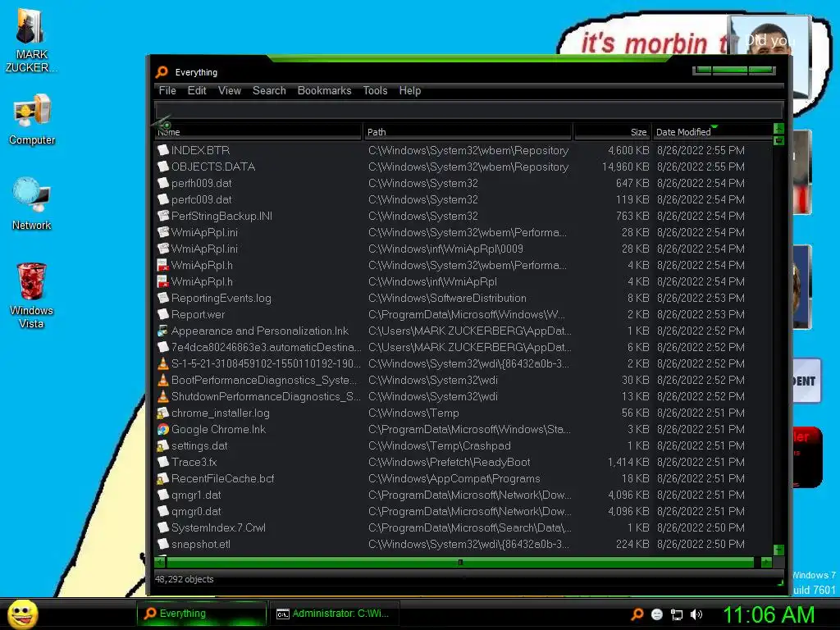Open the Search menu
The width and height of the screenshot is (840, 630).
point(269,90)
